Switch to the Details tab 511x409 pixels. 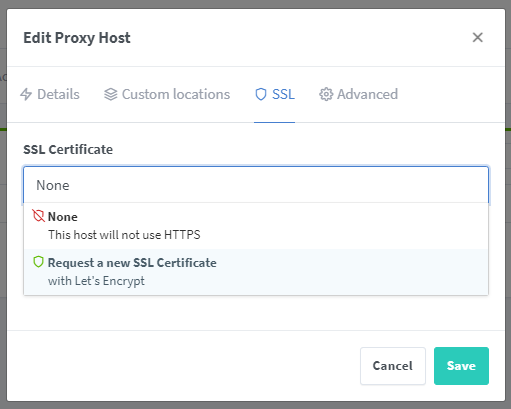(50, 94)
